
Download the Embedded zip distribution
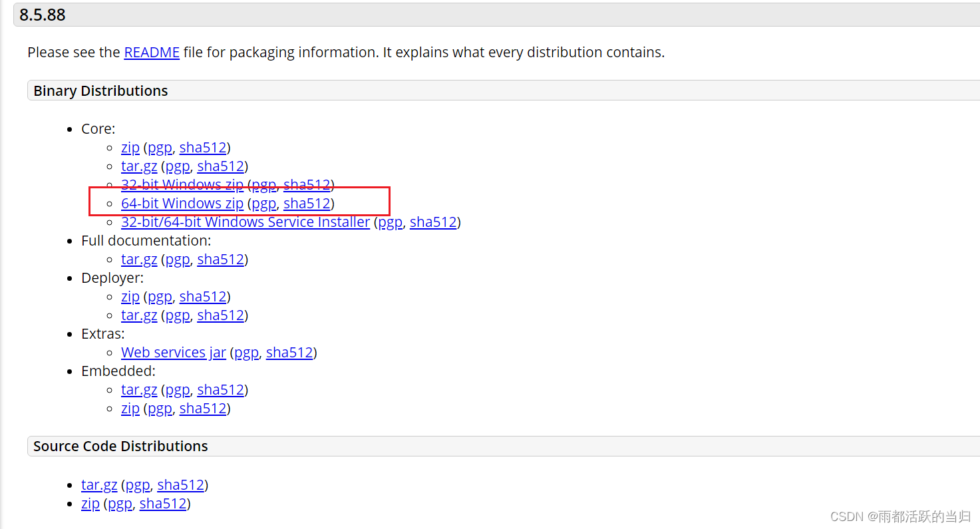click(130, 408)
